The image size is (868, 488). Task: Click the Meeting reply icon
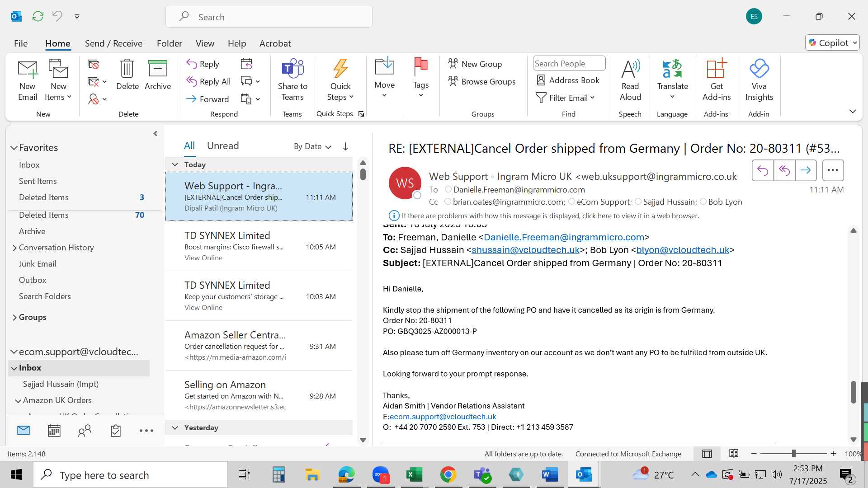click(x=246, y=64)
